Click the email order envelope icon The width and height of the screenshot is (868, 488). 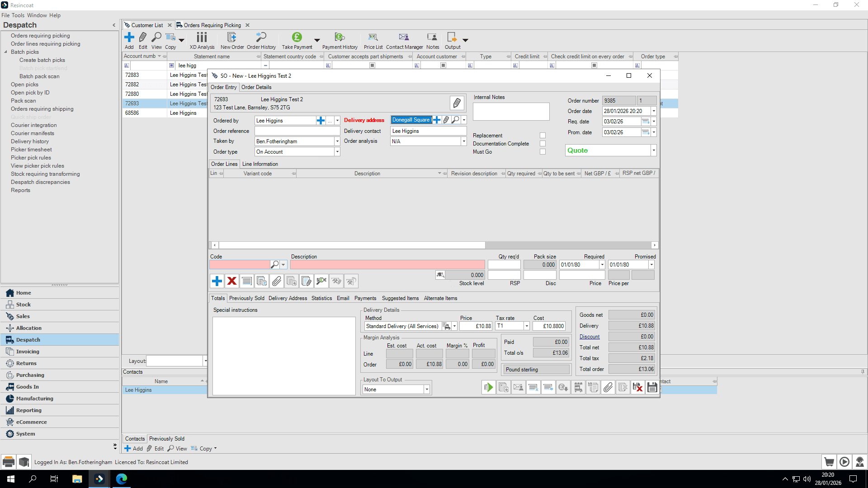coord(518,387)
